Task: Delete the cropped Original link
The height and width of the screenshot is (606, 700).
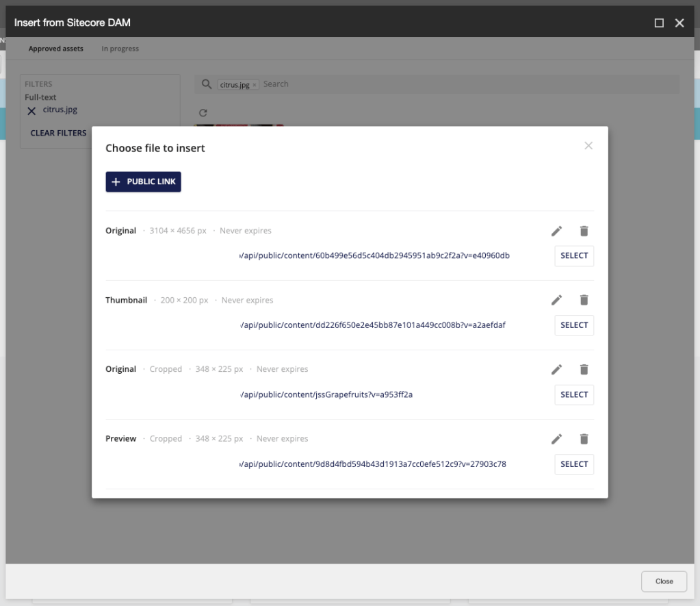Action: (584, 370)
